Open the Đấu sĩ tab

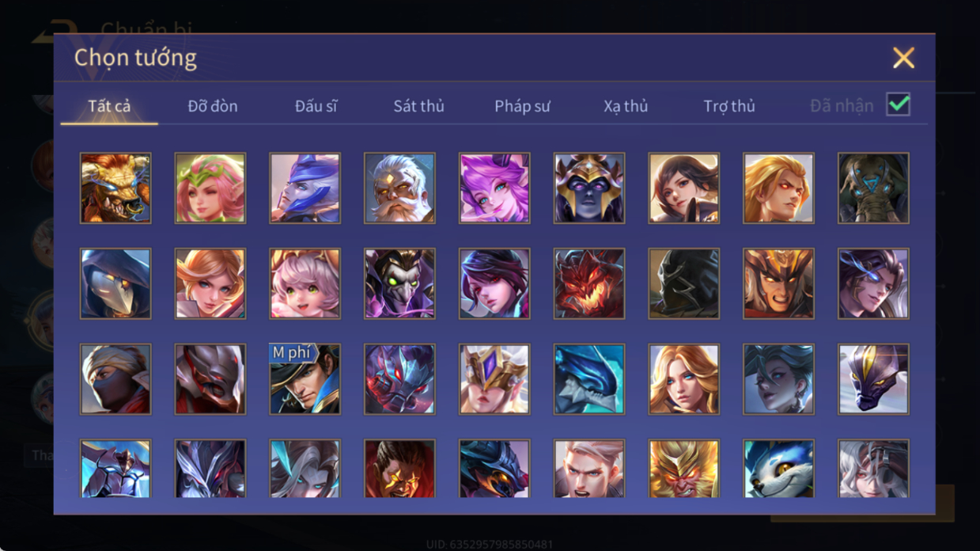pyautogui.click(x=316, y=106)
